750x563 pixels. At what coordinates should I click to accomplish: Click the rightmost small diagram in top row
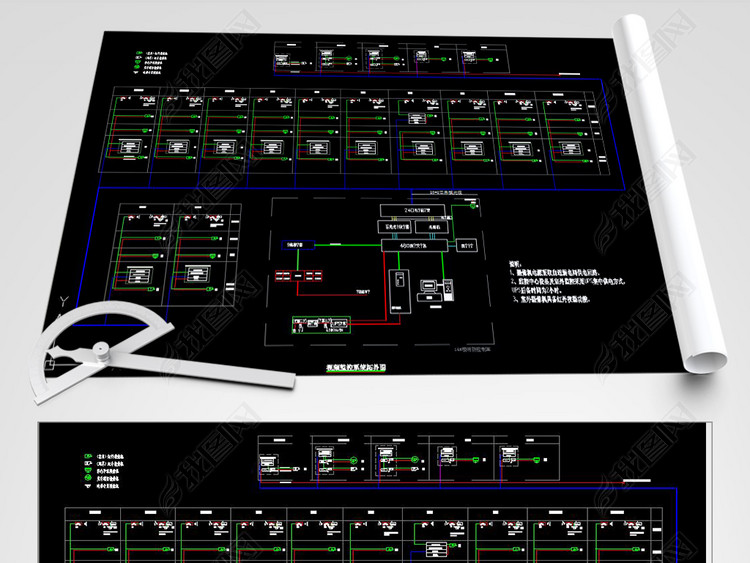(x=480, y=58)
